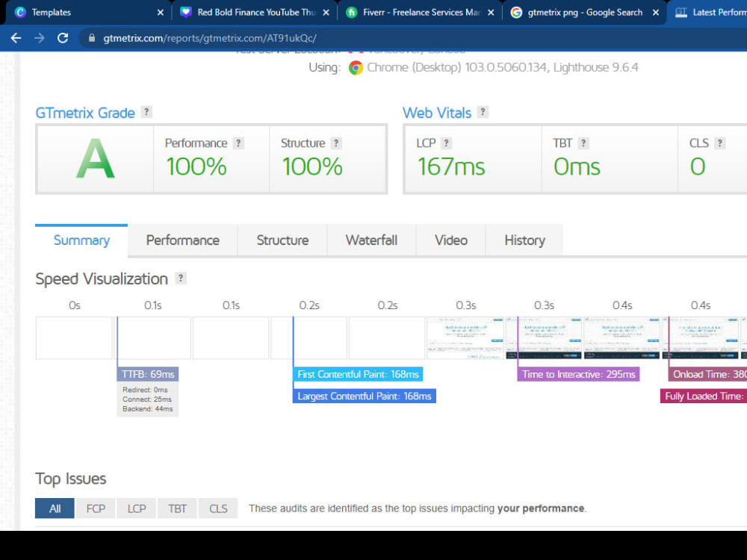This screenshot has width=747, height=560.
Task: Click the padlock icon in address bar
Action: coord(92,38)
